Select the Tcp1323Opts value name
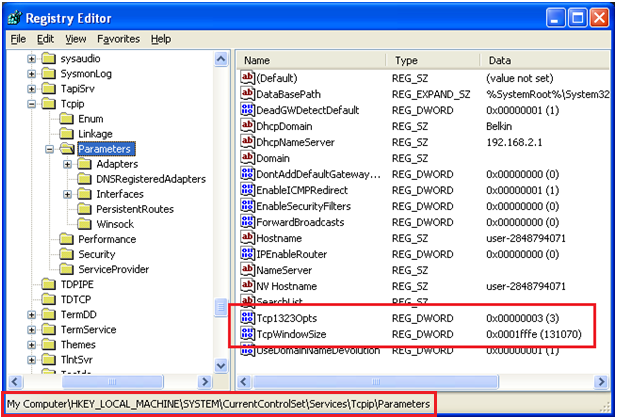 286,318
